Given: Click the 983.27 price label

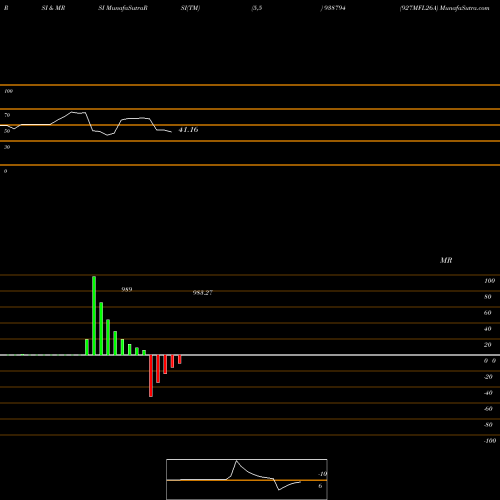Looking at the screenshot, I should 203,293.
